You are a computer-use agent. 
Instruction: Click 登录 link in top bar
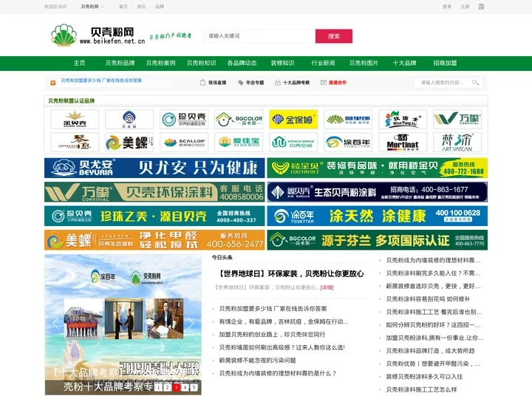(x=447, y=7)
